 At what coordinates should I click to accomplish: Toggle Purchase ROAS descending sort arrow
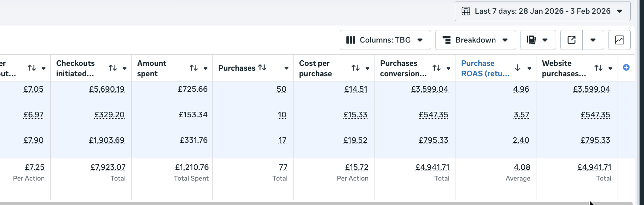point(517,68)
